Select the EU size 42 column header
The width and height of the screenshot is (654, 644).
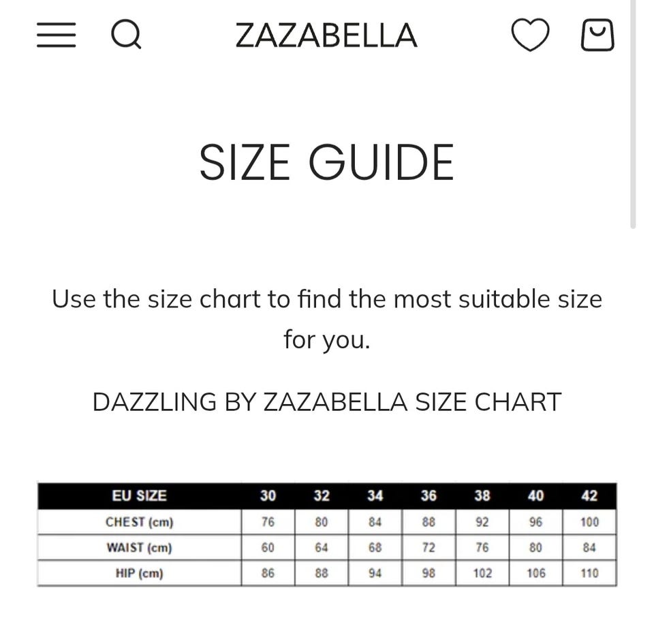[589, 496]
